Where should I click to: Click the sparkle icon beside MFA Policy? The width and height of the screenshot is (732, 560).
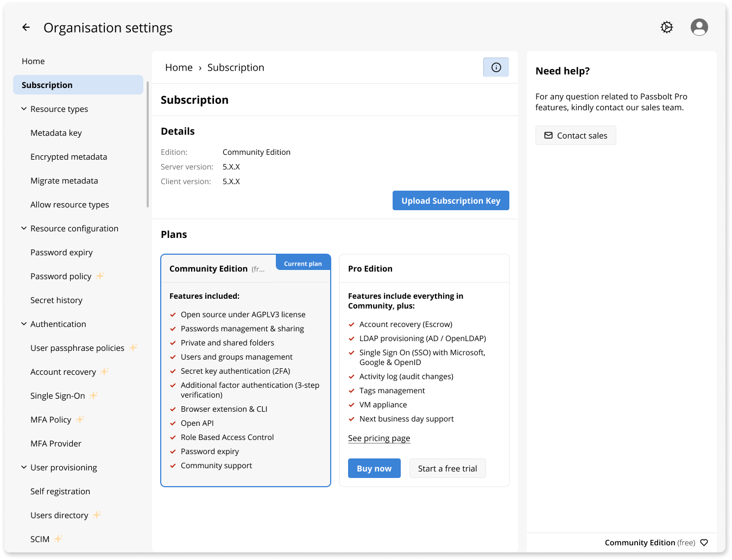(80, 419)
